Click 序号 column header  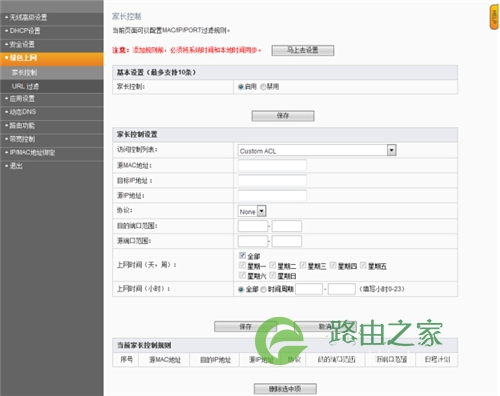tap(126, 360)
